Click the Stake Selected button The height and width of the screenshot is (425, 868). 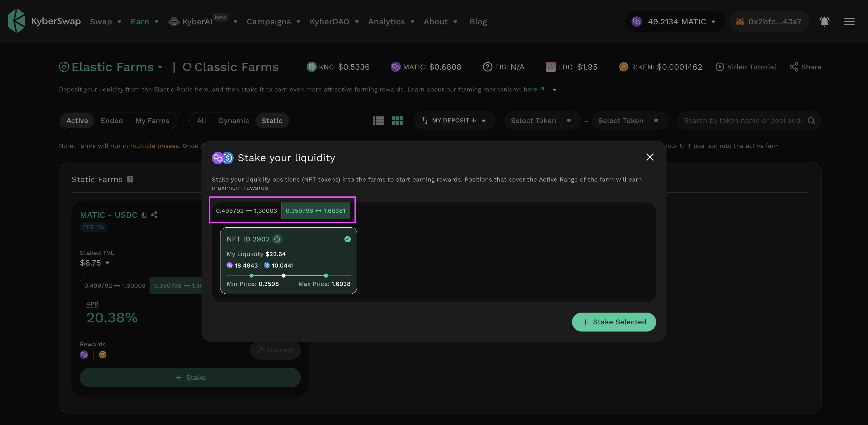point(614,322)
